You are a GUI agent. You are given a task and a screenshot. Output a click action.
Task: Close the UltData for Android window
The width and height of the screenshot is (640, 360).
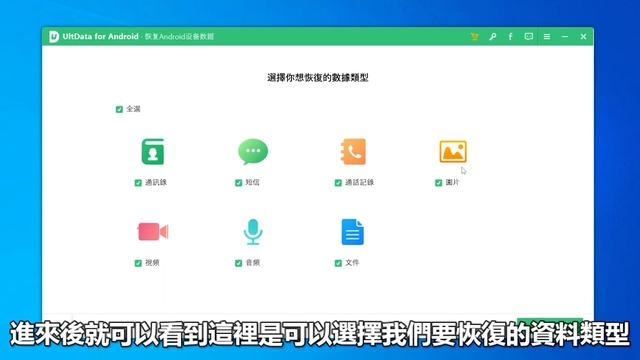(583, 36)
